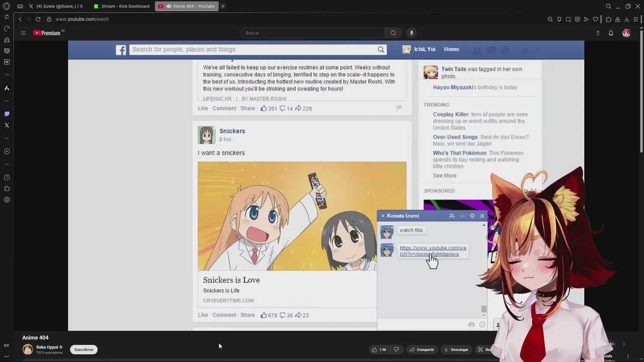Click the Cosplay Killer trending topic
Screen dimensions: 644x362
(451, 115)
